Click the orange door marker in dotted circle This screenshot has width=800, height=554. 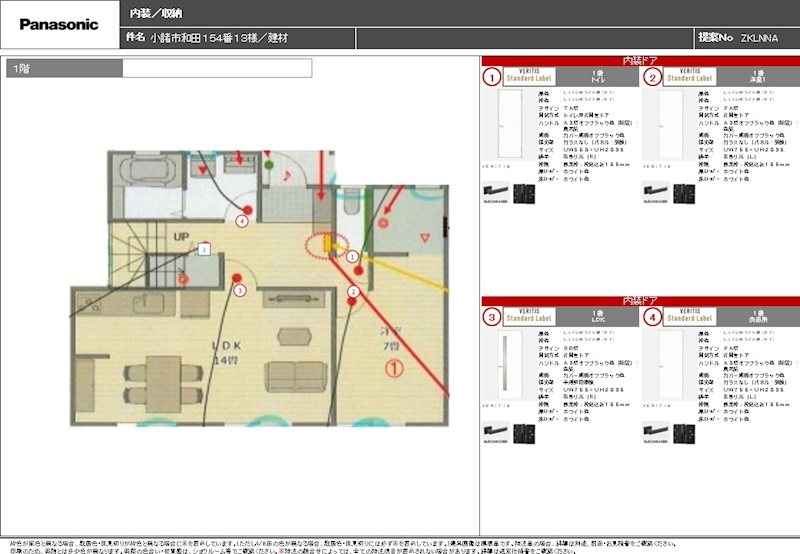coord(327,243)
